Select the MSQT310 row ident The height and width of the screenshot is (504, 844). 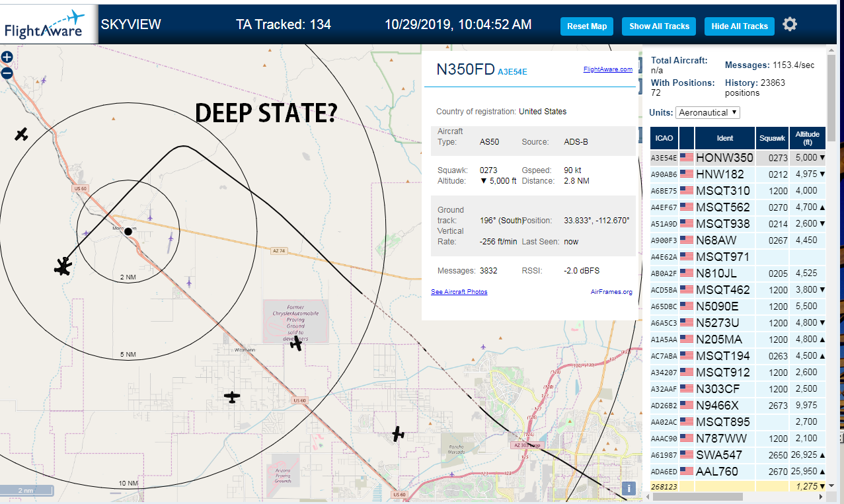724,191
